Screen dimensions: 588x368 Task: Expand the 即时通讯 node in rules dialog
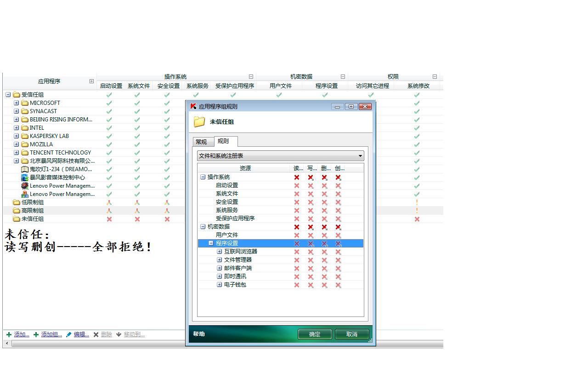(x=219, y=277)
